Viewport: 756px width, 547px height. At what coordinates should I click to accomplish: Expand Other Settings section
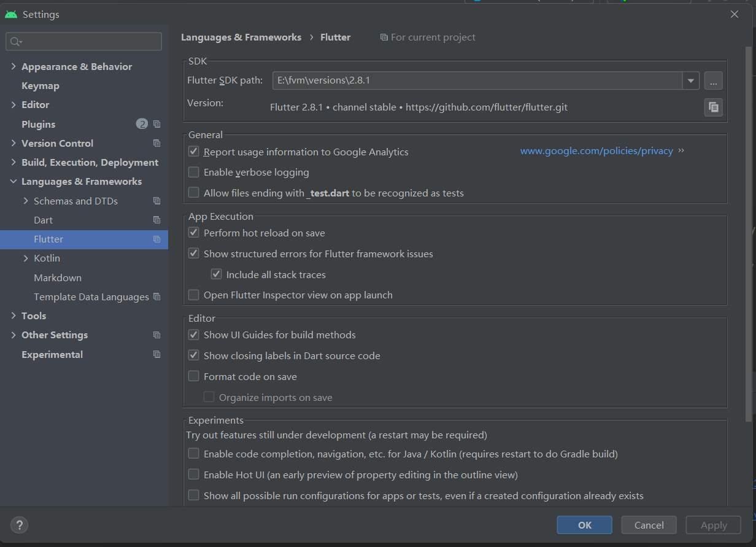point(13,335)
